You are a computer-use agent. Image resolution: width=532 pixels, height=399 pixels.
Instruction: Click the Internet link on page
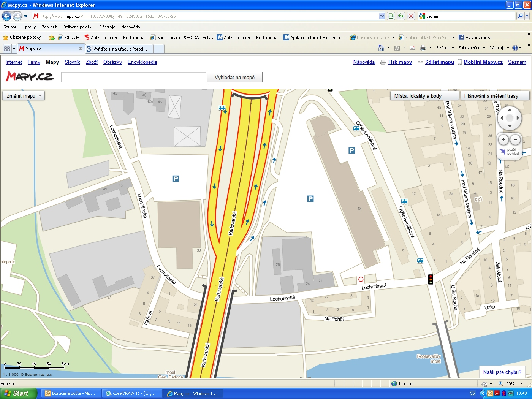[14, 62]
